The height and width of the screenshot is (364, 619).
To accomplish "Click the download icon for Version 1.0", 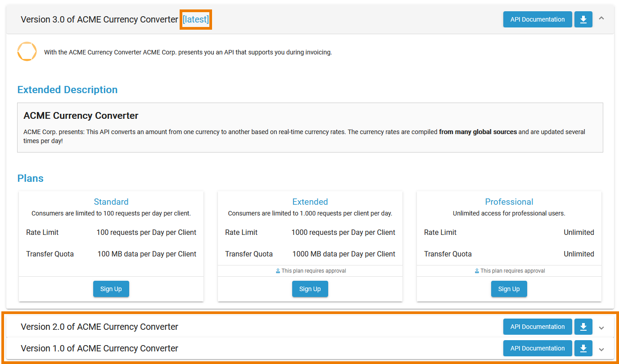I will tap(583, 348).
